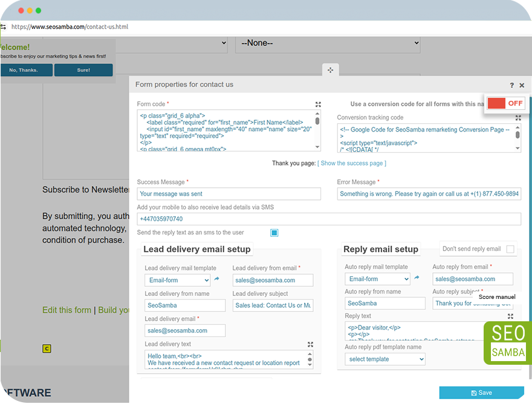The width and height of the screenshot is (532, 404).
Task: Focus the Success Message field
Action: (x=229, y=194)
